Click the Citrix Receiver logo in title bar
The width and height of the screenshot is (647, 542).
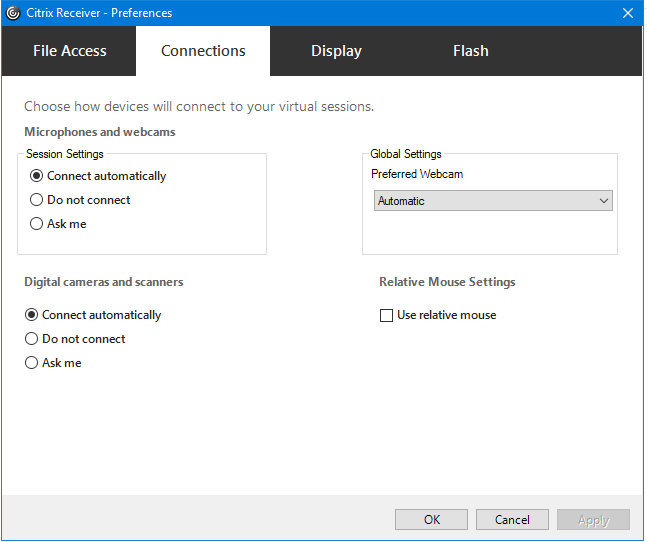point(13,13)
